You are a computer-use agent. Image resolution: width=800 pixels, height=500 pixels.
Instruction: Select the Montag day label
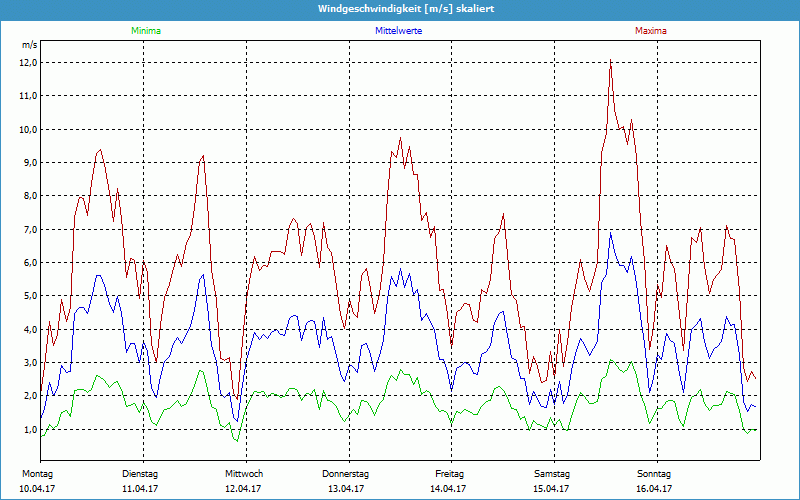coord(37,474)
